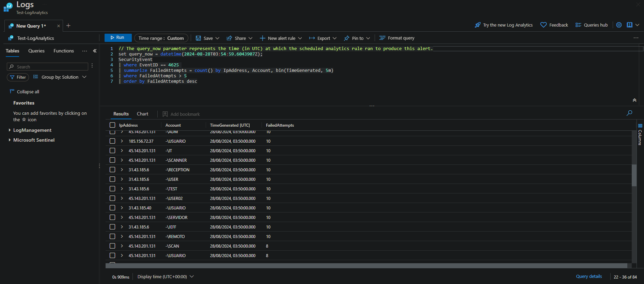The height and width of the screenshot is (284, 644).
Task: Click the table search field
Action: 47,67
